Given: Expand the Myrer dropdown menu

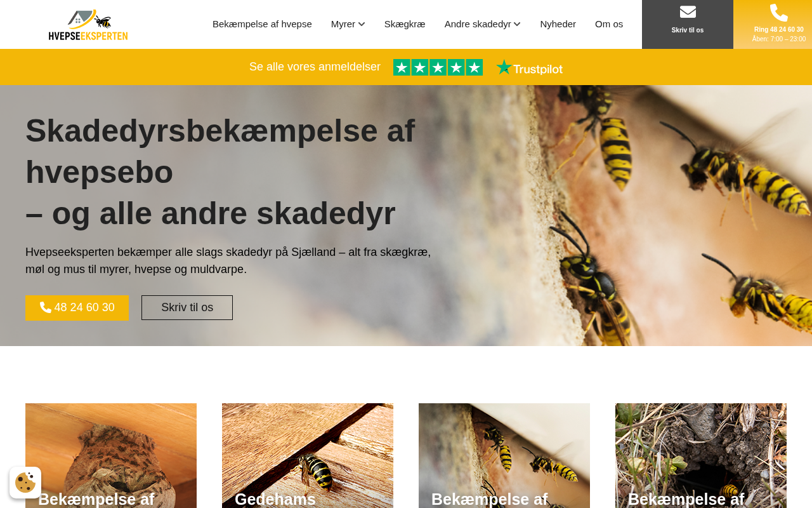Looking at the screenshot, I should [x=348, y=24].
